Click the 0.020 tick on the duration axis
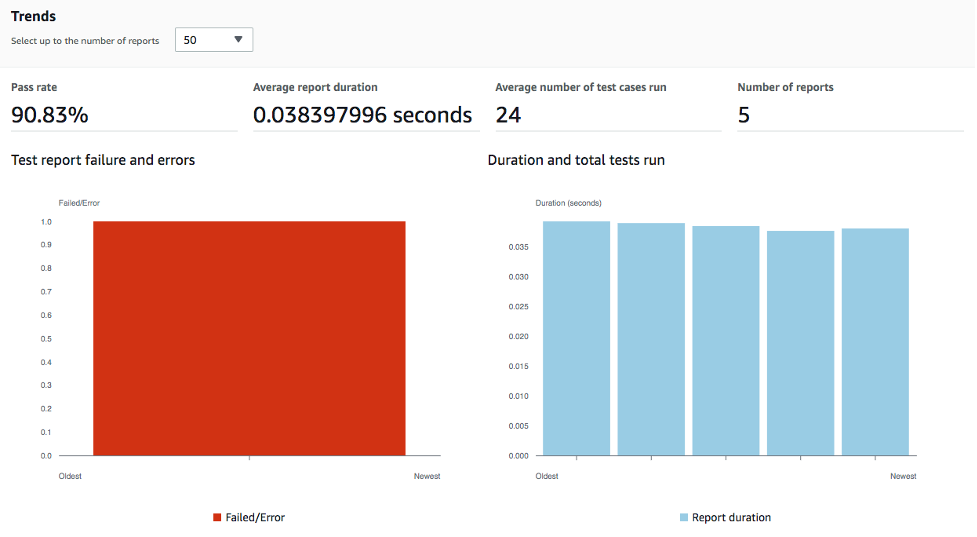This screenshot has height=537, width=977. pyautogui.click(x=518, y=336)
